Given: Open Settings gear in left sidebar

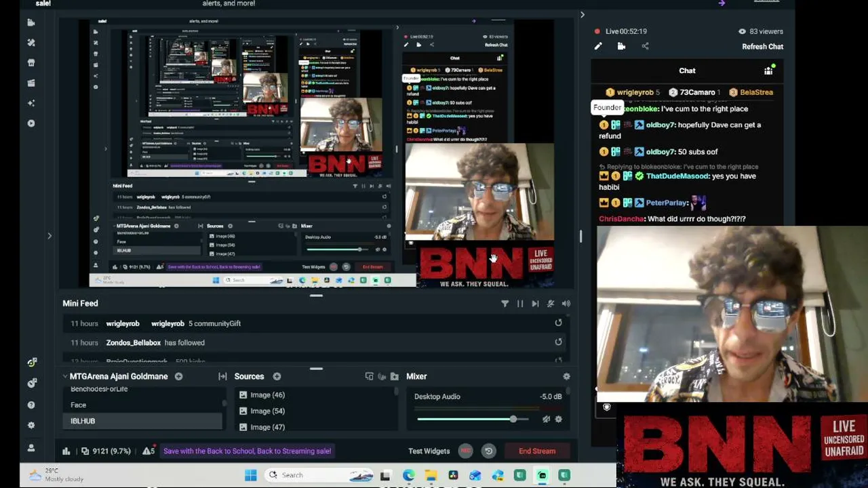Looking at the screenshot, I should click(31, 426).
